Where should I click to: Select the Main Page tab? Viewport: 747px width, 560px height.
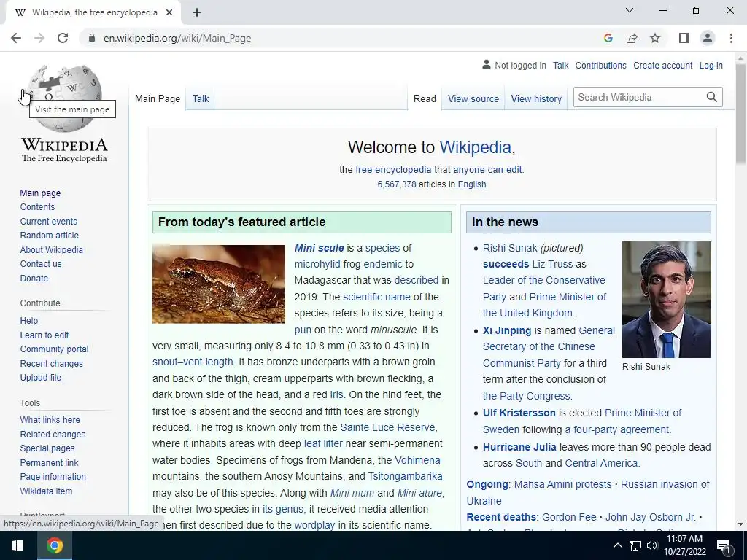tap(158, 98)
